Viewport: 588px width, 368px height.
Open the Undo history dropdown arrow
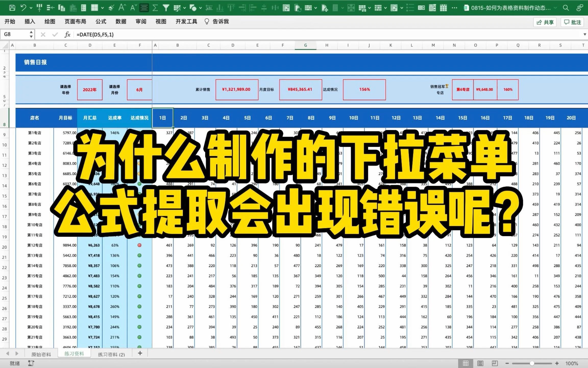tap(31, 8)
